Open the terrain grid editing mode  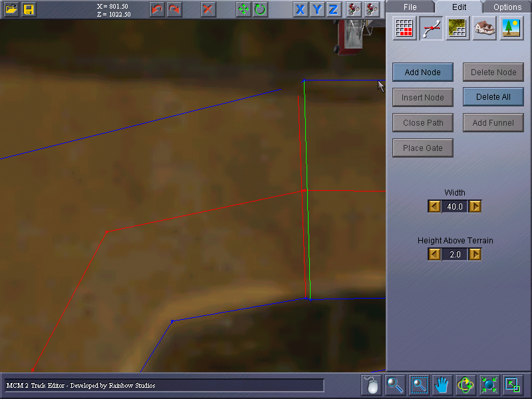[404, 29]
